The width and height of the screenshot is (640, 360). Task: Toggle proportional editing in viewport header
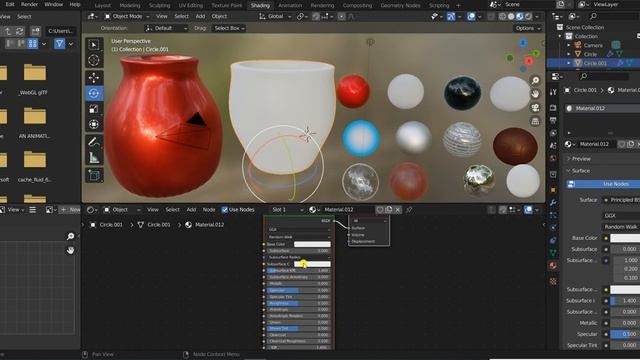(x=342, y=16)
